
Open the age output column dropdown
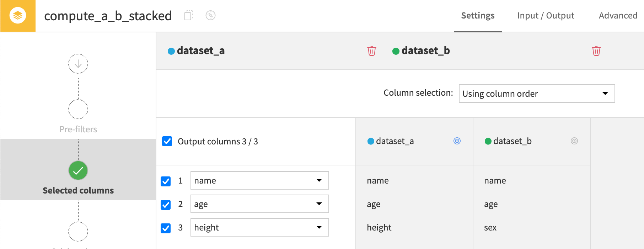click(x=259, y=204)
